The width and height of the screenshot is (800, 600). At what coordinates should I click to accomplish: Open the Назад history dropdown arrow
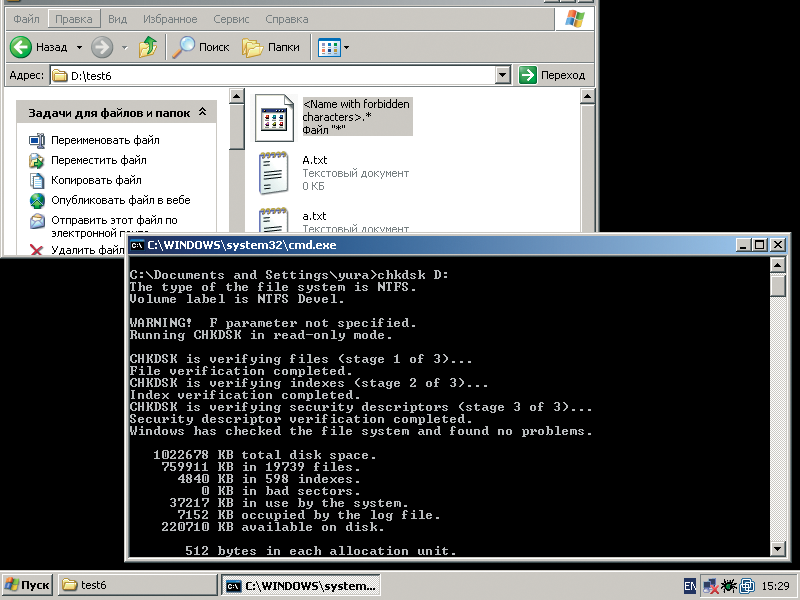pos(80,48)
